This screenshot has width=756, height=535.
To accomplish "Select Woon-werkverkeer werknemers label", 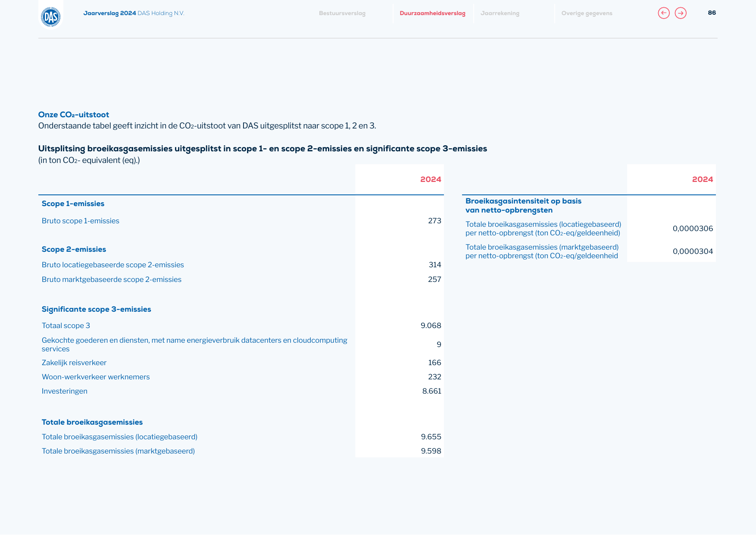I will pyautogui.click(x=96, y=377).
